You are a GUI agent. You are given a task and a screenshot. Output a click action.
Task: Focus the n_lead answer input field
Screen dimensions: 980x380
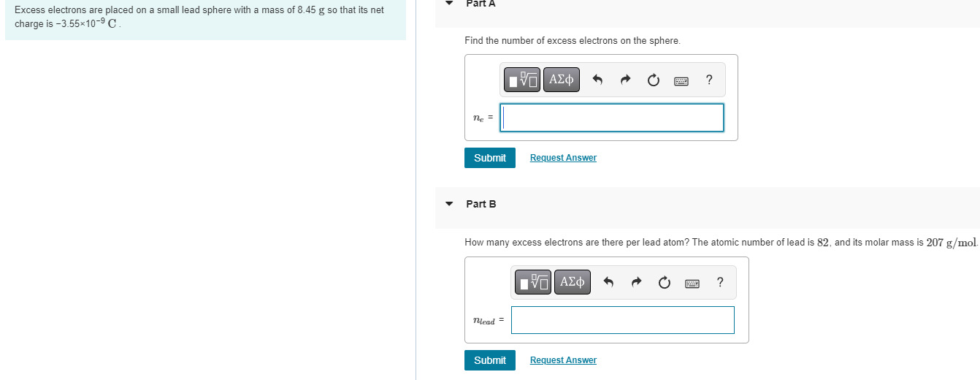623,320
